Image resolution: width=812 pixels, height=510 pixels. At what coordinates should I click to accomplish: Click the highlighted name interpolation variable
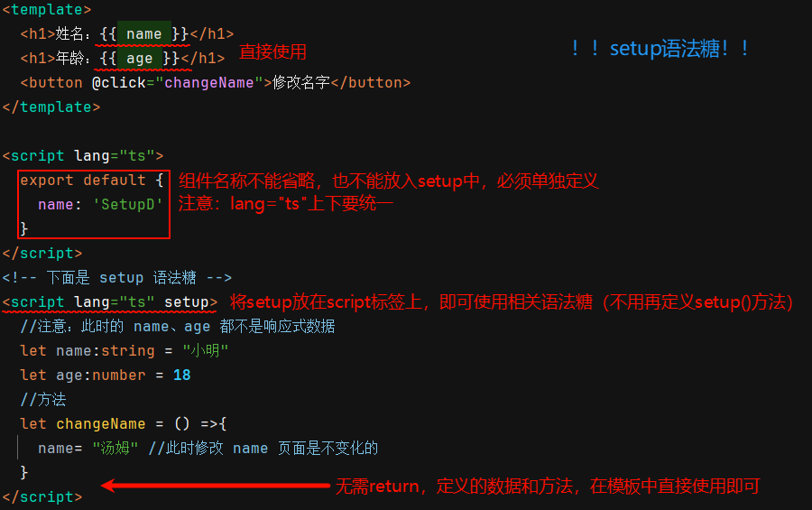pos(143,34)
